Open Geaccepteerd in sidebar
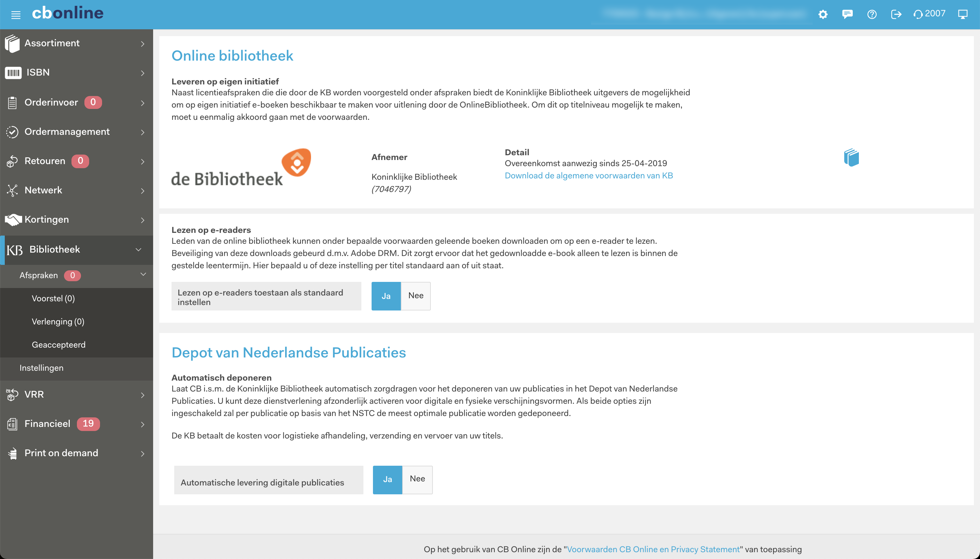Viewport: 980px width, 559px height. (x=59, y=345)
